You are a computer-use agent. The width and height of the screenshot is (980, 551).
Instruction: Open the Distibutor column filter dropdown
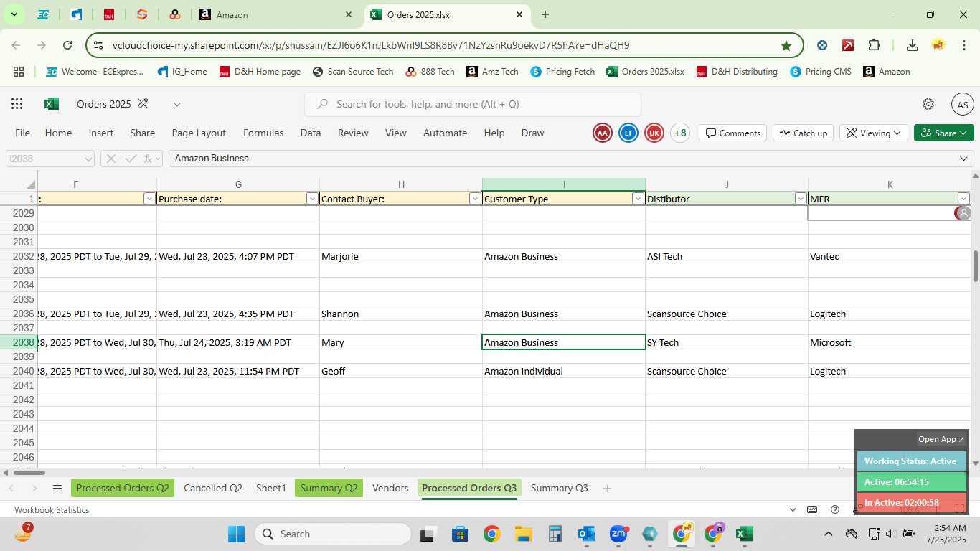coord(801,199)
